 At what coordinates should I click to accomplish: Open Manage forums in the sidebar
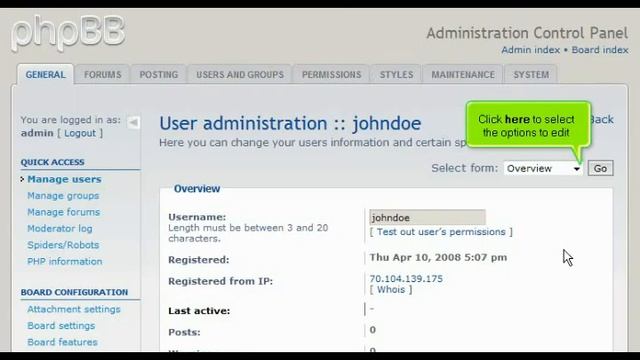tap(63, 212)
